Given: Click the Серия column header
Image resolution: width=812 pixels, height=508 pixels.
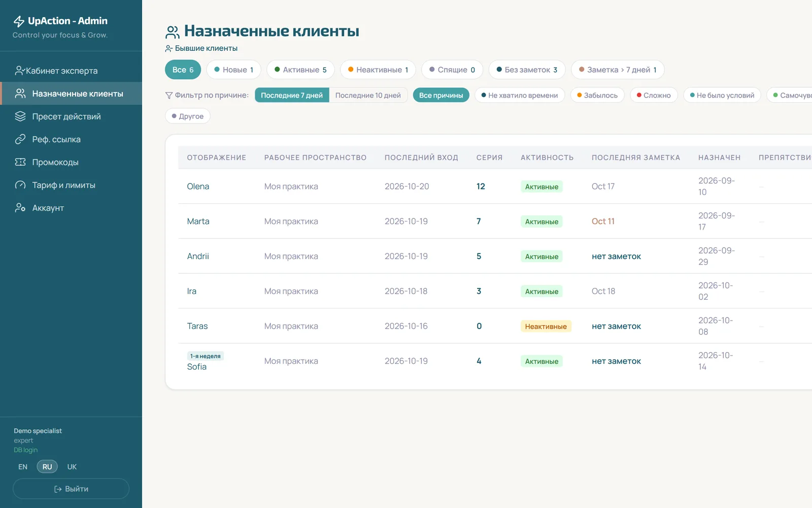Looking at the screenshot, I should click(489, 157).
